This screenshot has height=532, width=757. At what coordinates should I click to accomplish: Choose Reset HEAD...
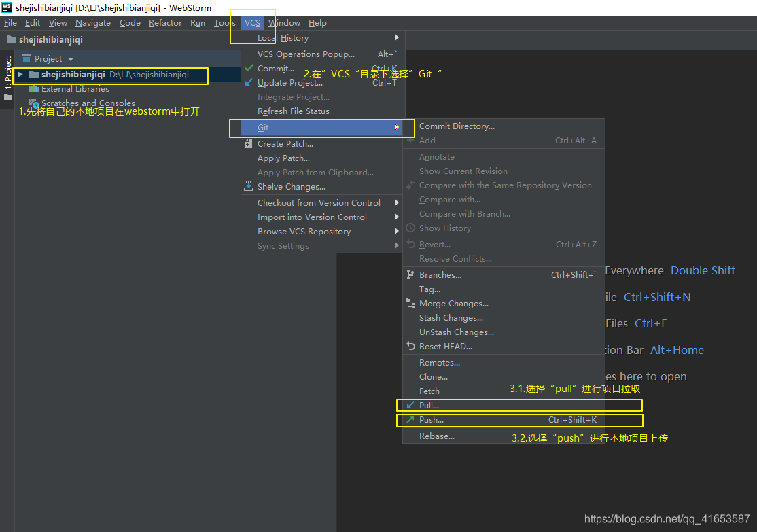coord(504,346)
